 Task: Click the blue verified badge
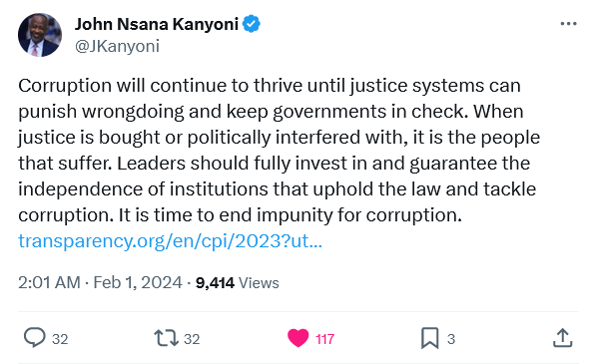(x=252, y=24)
